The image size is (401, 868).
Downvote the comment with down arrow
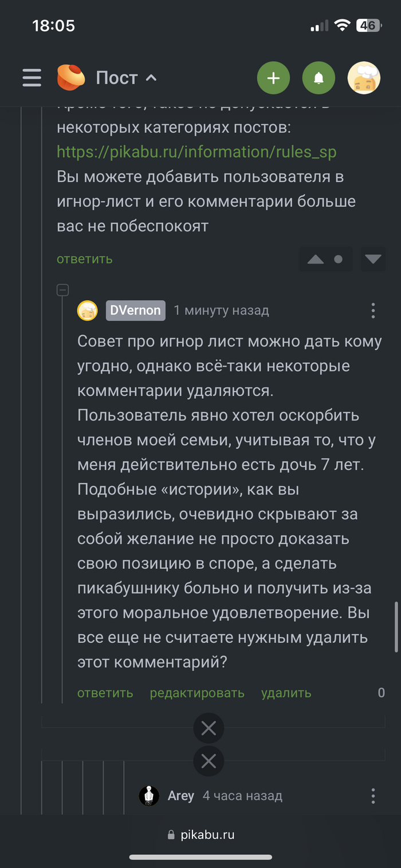373,260
